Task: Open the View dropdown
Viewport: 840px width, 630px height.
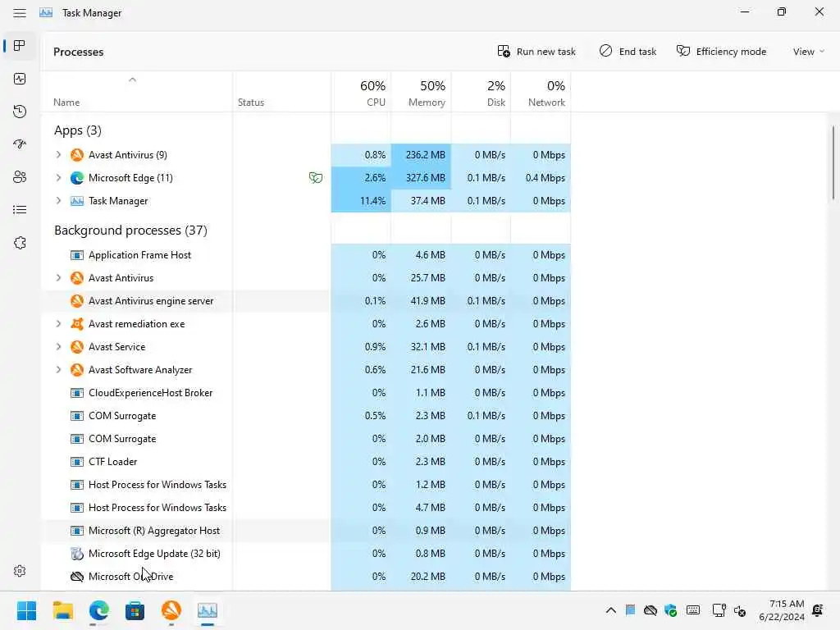Action: 808,52
